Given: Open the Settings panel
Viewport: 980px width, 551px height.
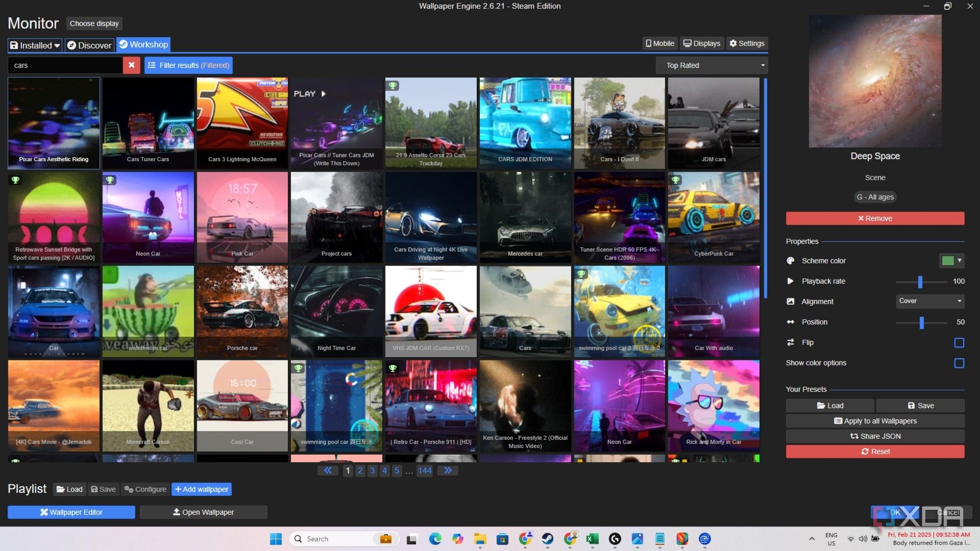Looking at the screenshot, I should point(747,43).
